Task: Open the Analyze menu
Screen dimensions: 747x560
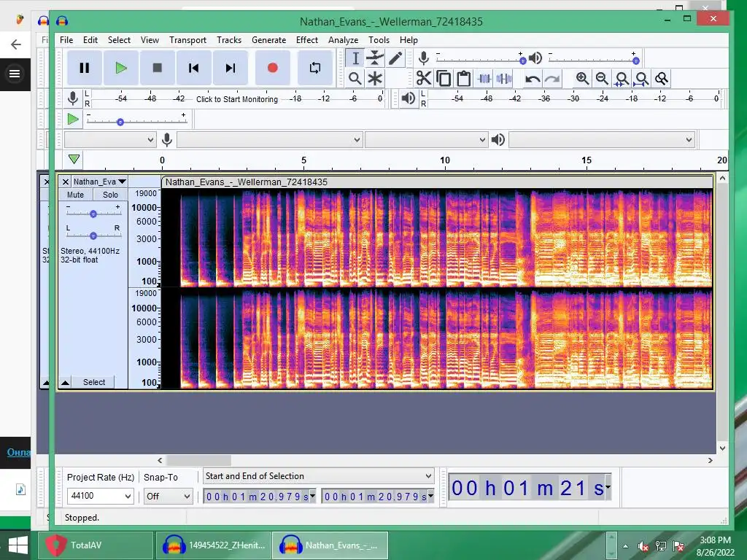Action: (343, 40)
